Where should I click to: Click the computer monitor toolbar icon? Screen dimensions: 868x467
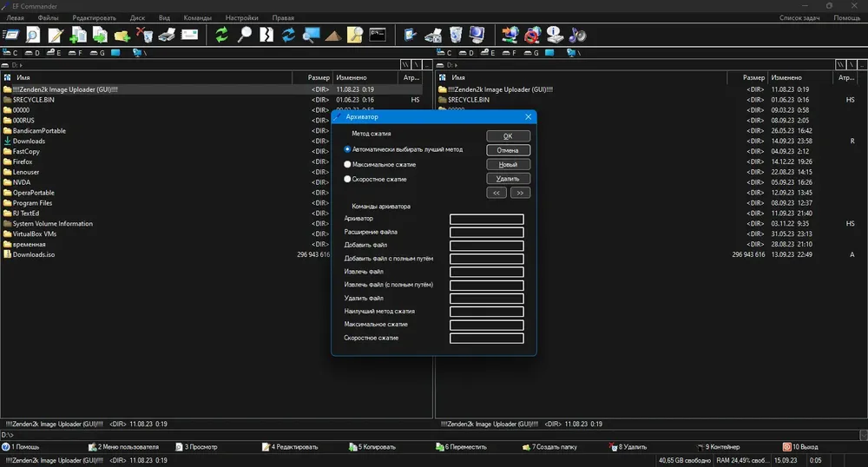tap(477, 35)
